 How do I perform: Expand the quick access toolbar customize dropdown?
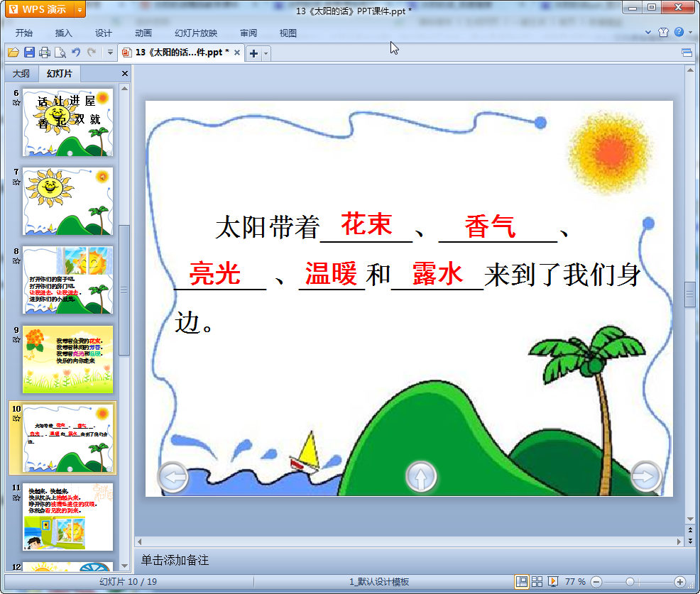(x=110, y=53)
